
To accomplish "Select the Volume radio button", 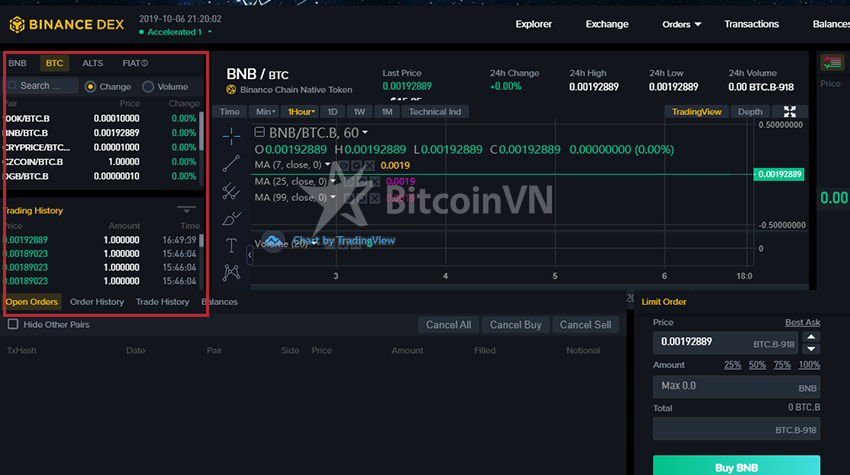I will click(148, 87).
